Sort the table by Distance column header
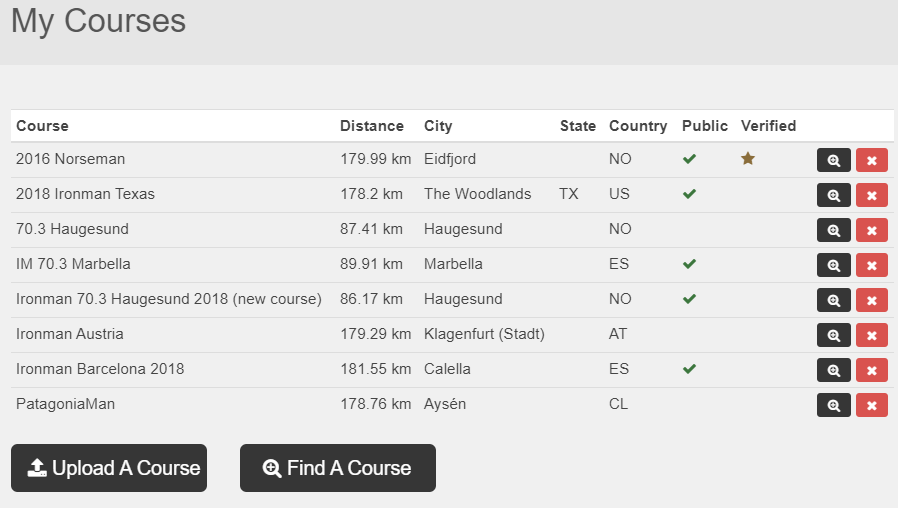The height and width of the screenshot is (508, 898). click(x=371, y=126)
